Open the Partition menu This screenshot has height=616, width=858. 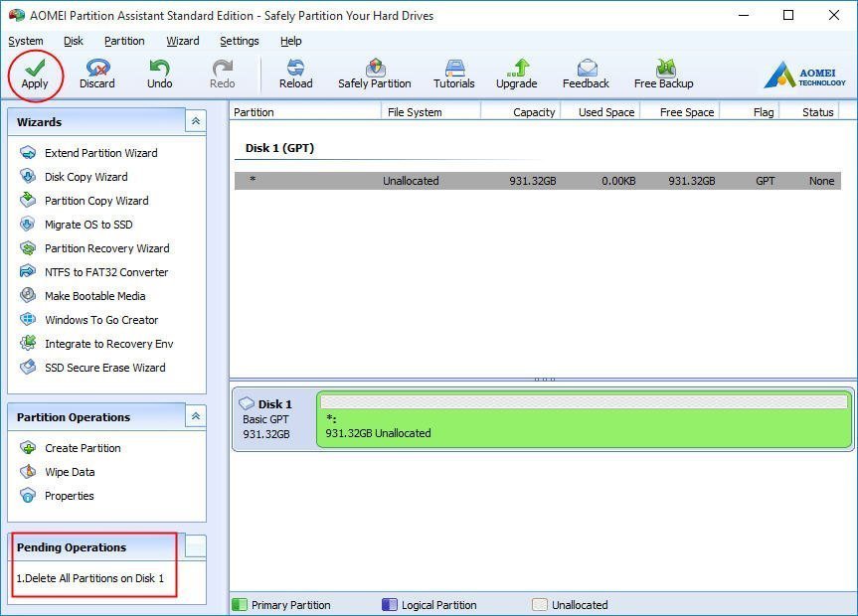tap(124, 41)
